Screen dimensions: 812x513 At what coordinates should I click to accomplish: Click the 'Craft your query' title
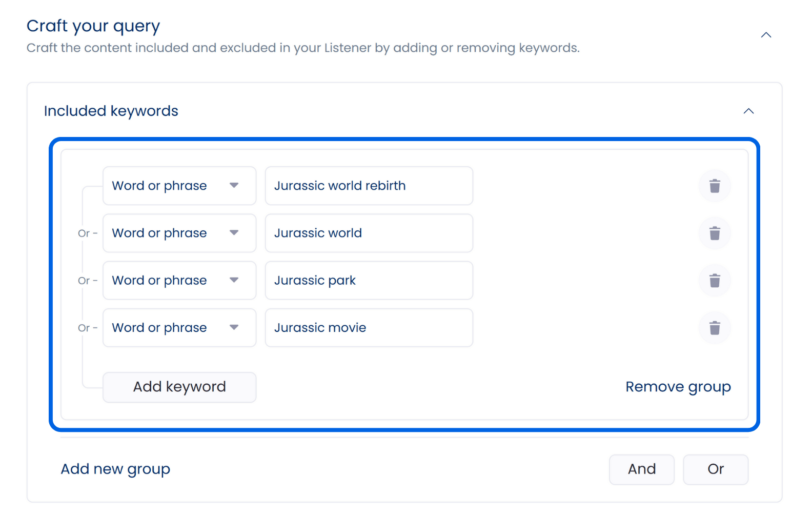(x=93, y=26)
